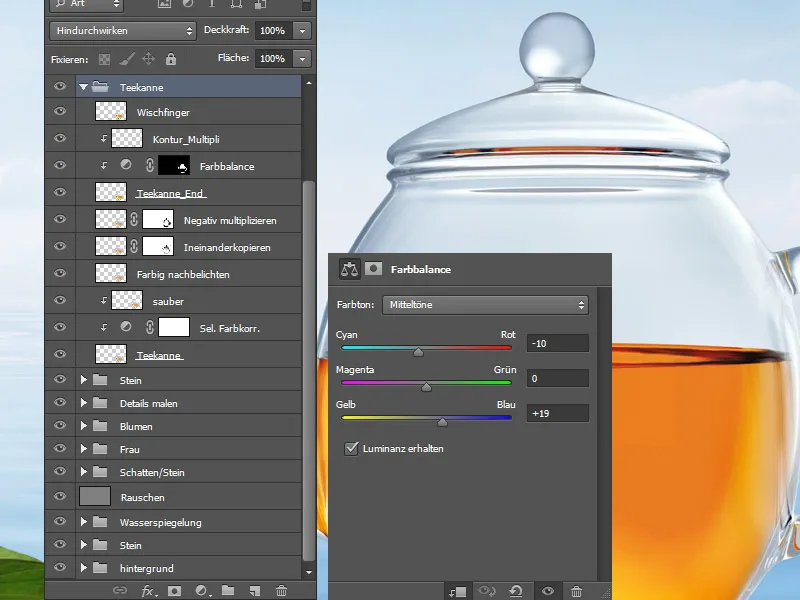The height and width of the screenshot is (600, 800).
Task: Click view previous state icon in Properties
Action: point(487,591)
